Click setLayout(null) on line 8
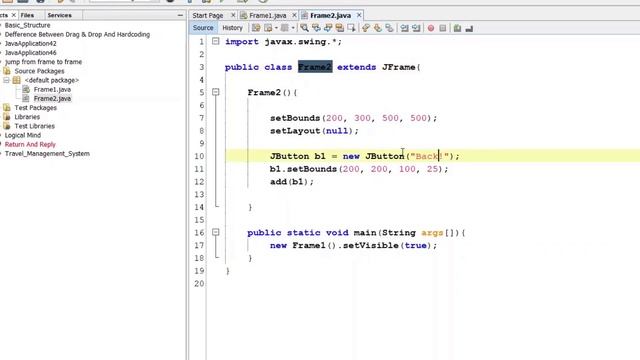This screenshot has height=360, width=640. (x=314, y=131)
